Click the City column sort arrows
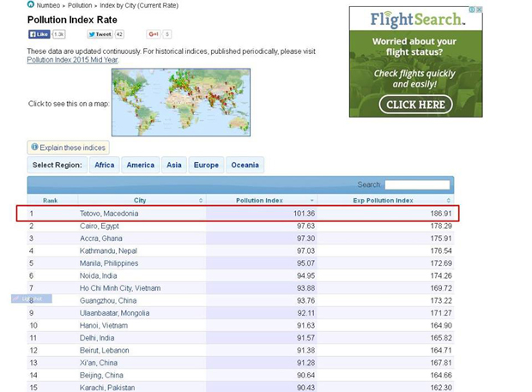The image size is (532, 392). (201, 201)
